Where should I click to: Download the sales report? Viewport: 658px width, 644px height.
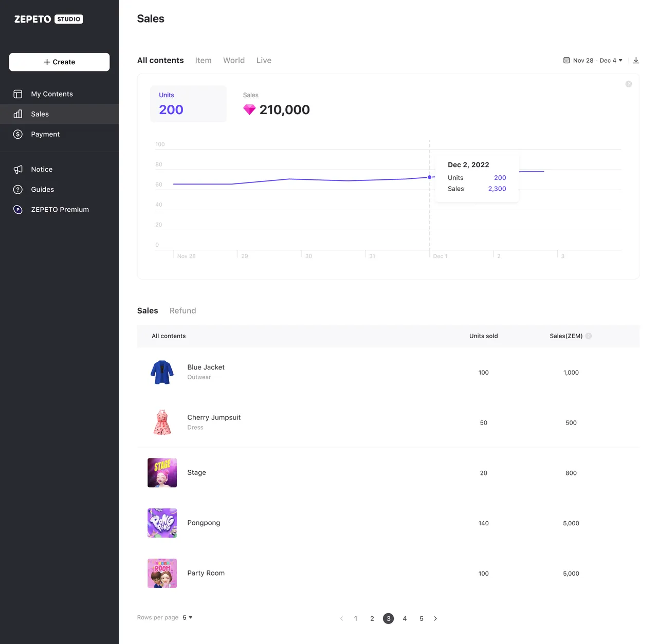(x=636, y=60)
